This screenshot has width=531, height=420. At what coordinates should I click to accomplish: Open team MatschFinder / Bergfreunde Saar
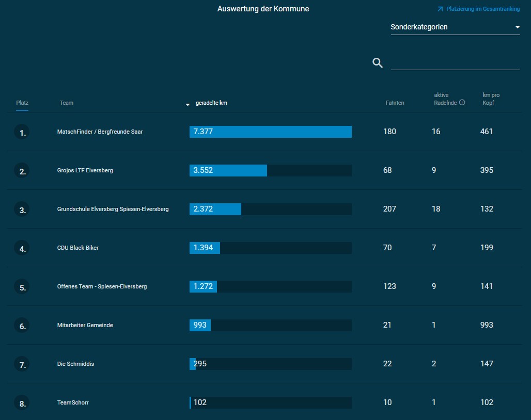(100, 132)
